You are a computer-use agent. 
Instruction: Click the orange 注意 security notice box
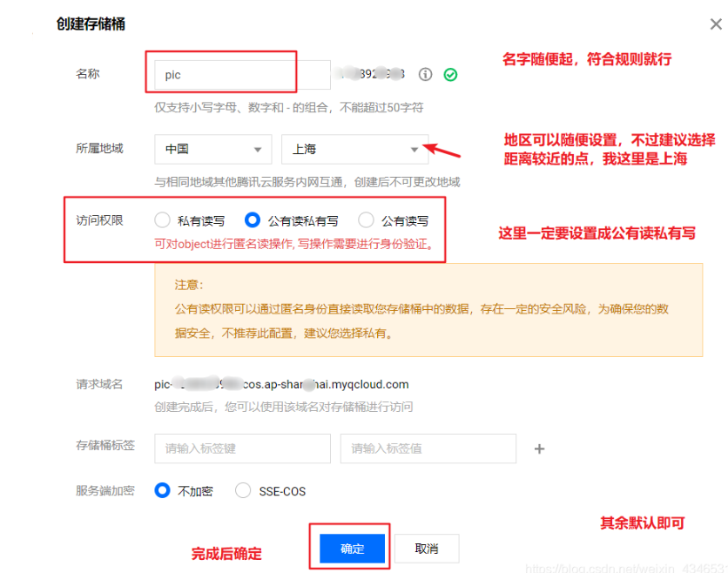click(428, 309)
